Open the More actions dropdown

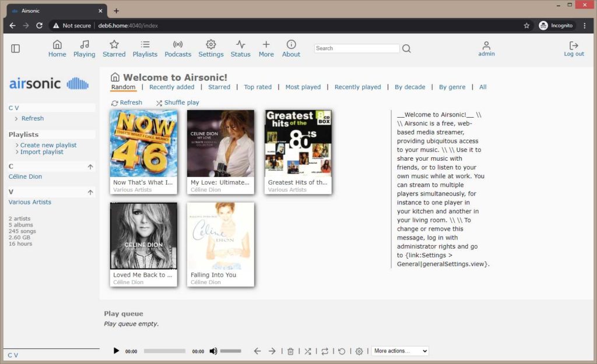click(400, 351)
